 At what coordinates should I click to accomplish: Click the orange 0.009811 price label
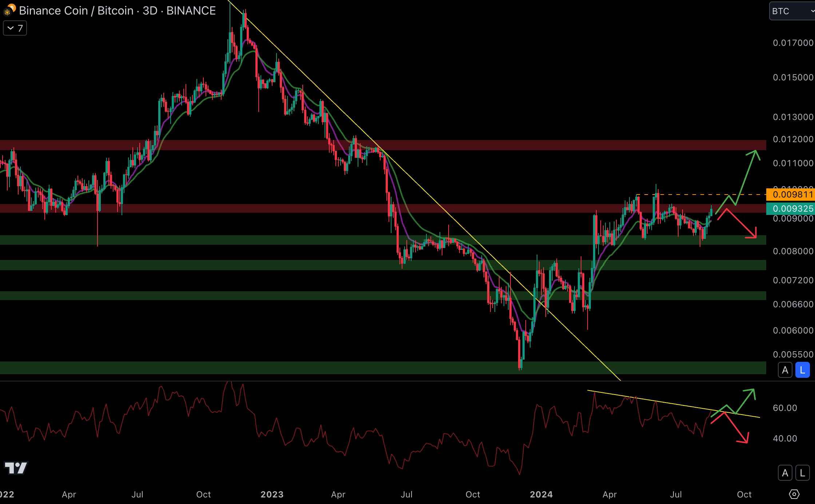point(790,195)
